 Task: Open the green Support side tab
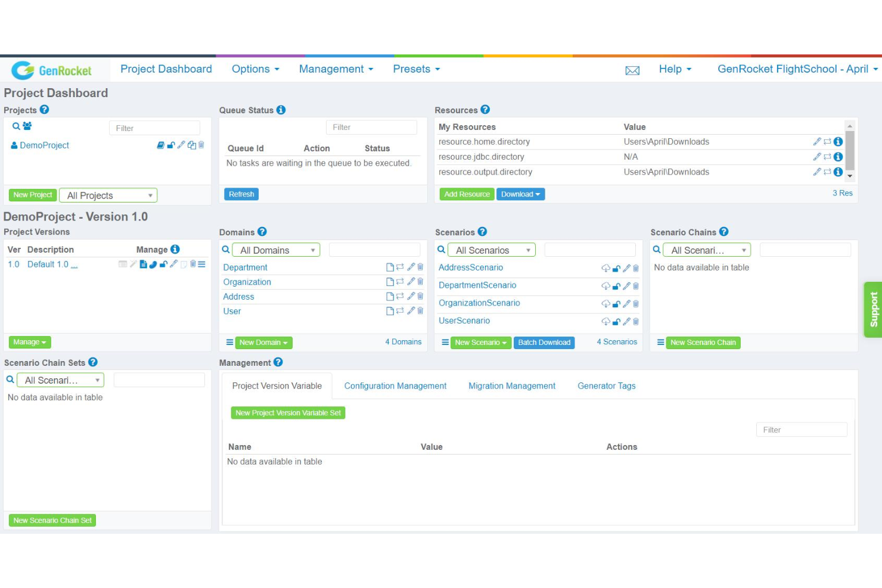873,310
